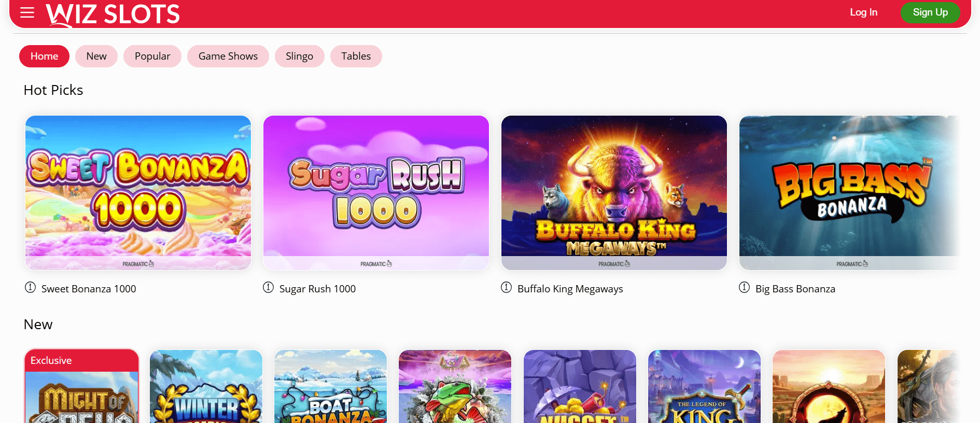
Task: Click the Wiz Slots logo
Action: pos(113,15)
